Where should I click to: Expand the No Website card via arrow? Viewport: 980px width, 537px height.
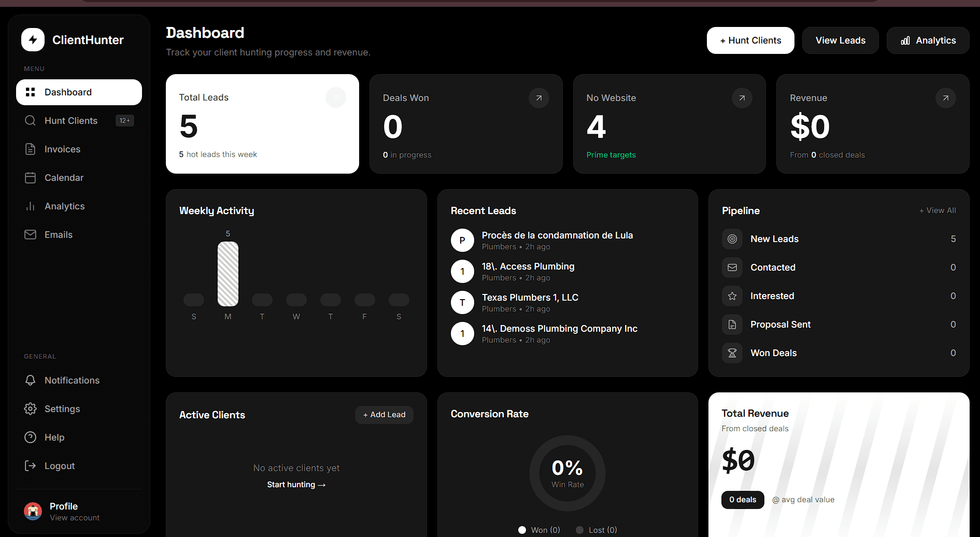[742, 97]
